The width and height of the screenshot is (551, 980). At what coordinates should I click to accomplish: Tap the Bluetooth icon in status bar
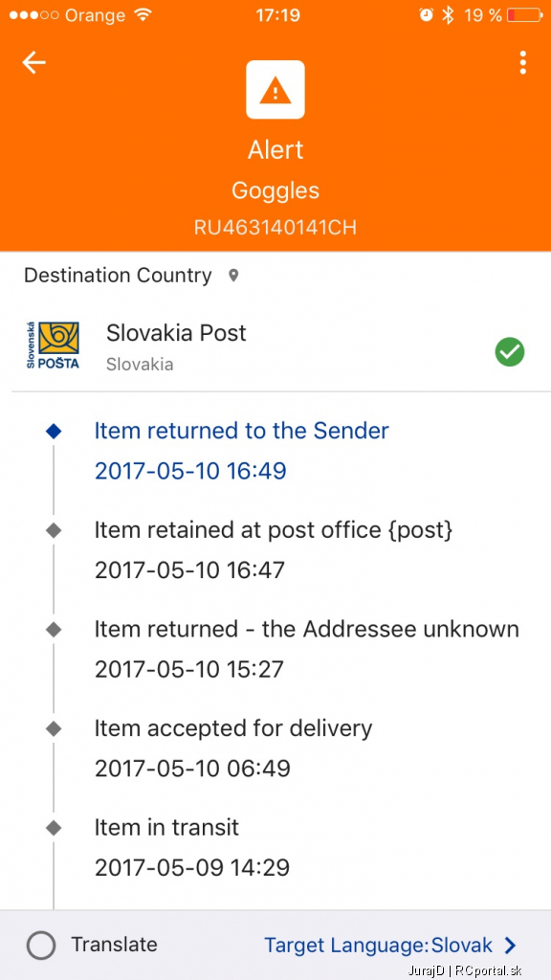(448, 15)
